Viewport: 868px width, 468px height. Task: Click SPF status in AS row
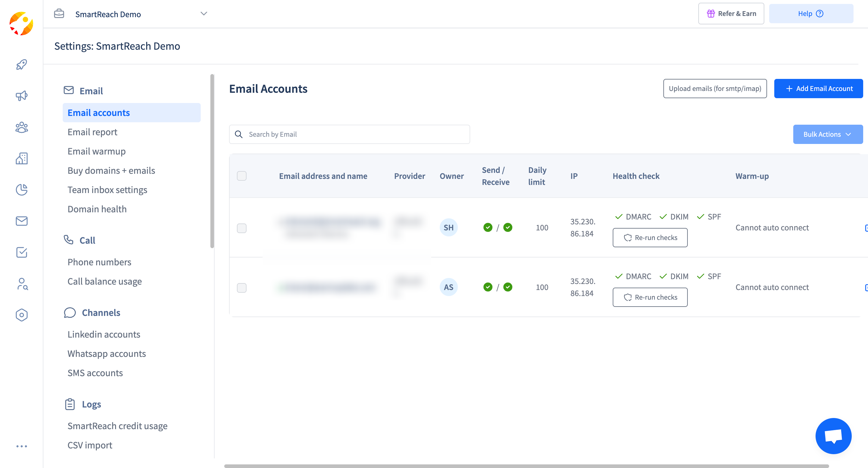point(709,276)
